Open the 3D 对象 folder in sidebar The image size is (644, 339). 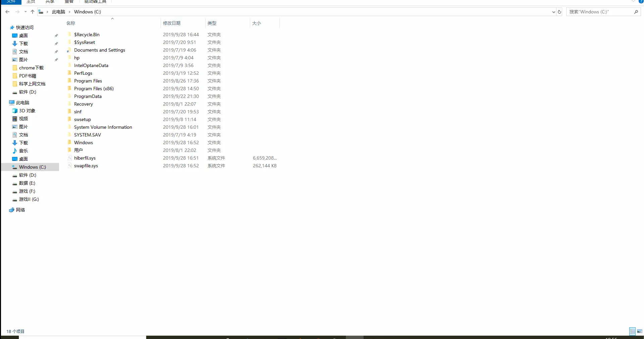(26, 111)
